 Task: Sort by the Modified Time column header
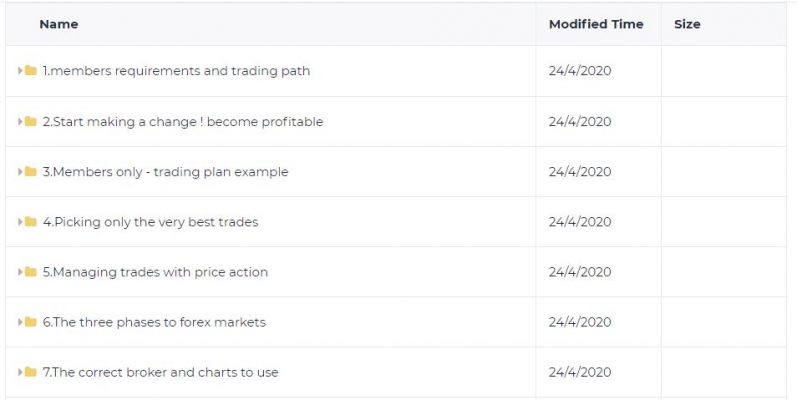coord(596,24)
